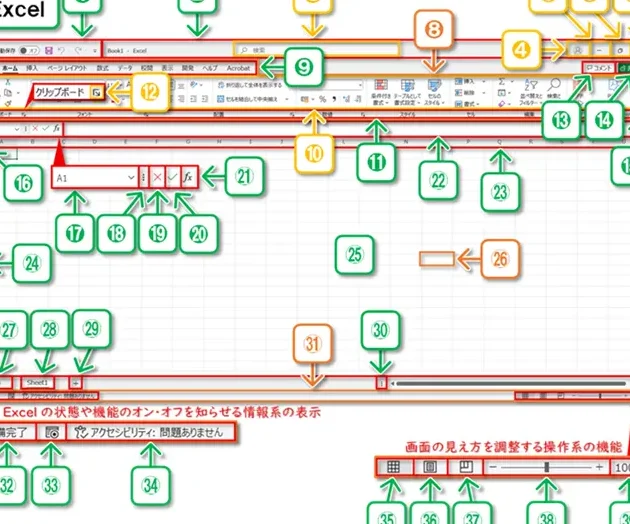Click the horizontal scrollbar left arrow
This screenshot has width=630, height=524.
392,384
